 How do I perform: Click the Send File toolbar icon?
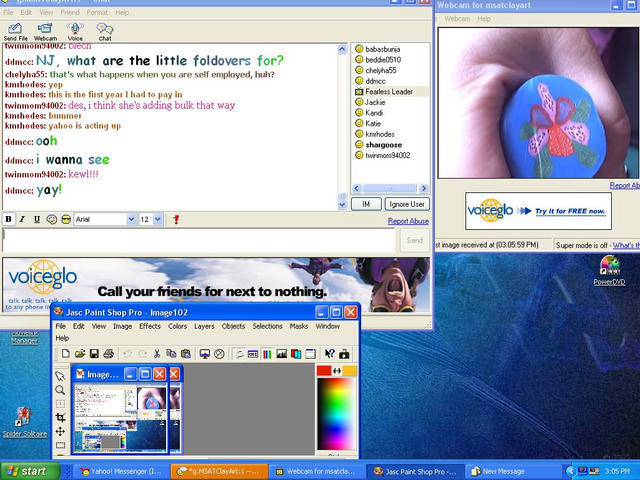[x=16, y=32]
